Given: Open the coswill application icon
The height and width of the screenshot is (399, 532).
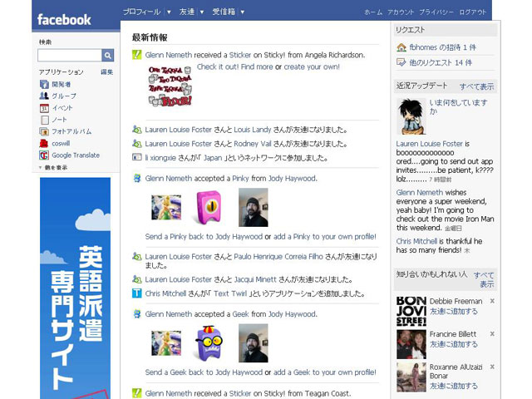Looking at the screenshot, I should point(44,143).
